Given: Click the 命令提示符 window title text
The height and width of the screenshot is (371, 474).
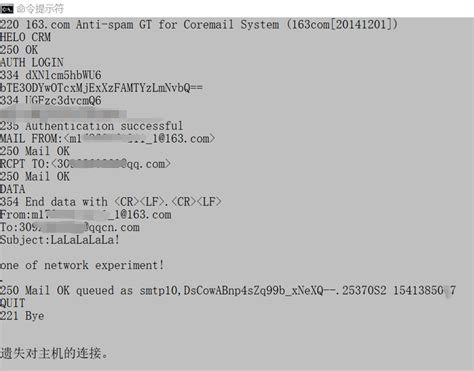Looking at the screenshot, I should pyautogui.click(x=40, y=9).
